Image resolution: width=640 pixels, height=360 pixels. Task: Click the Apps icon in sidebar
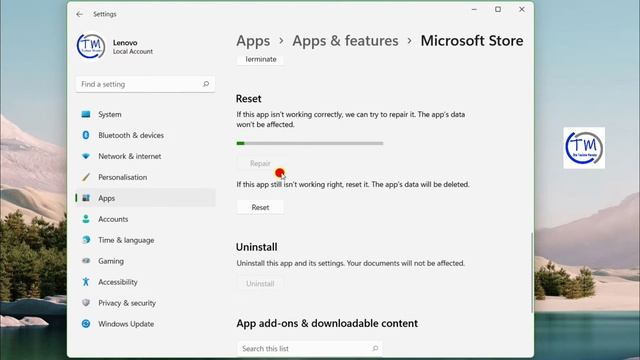tap(86, 198)
